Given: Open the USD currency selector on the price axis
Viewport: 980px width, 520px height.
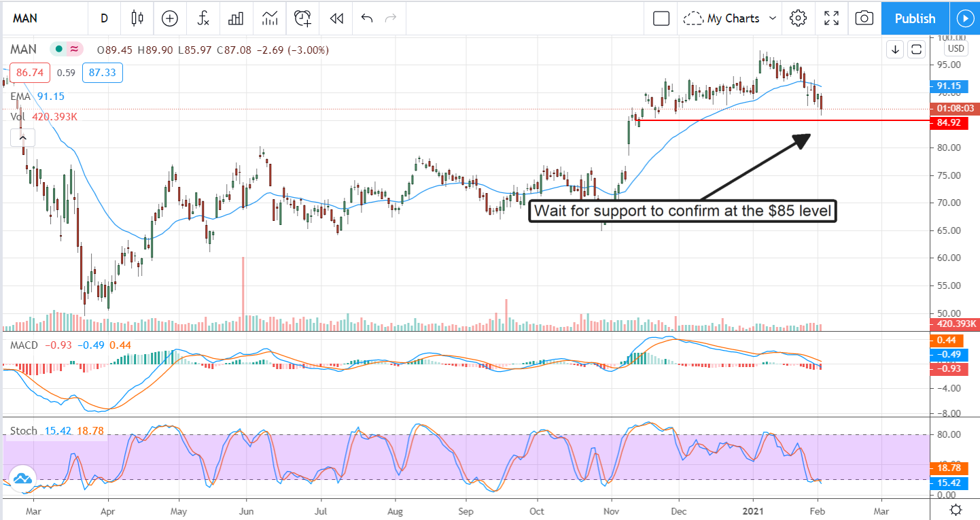Looking at the screenshot, I should pyautogui.click(x=956, y=48).
